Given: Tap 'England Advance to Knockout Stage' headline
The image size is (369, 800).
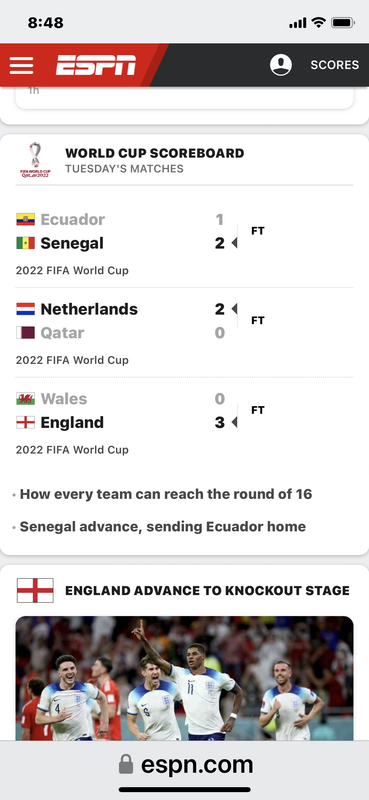Looking at the screenshot, I should pyautogui.click(x=207, y=590).
